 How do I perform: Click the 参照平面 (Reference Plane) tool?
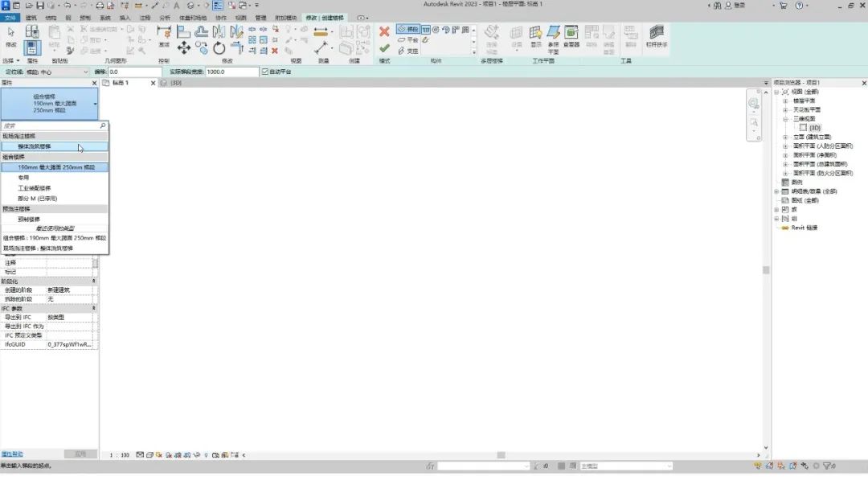click(553, 35)
